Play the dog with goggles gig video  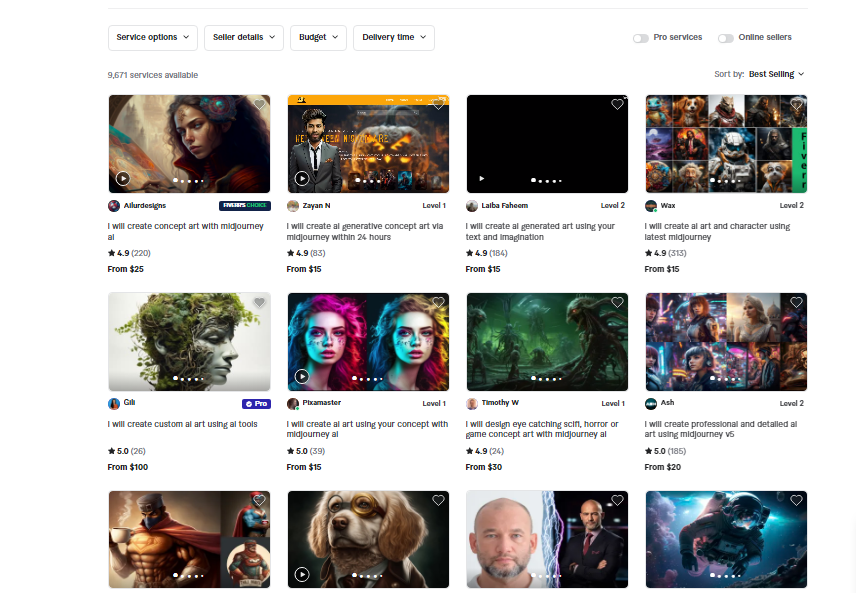(x=302, y=574)
